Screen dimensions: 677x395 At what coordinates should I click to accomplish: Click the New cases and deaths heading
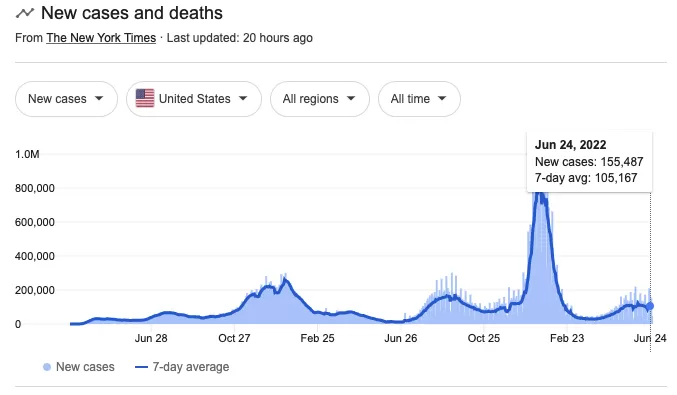pos(132,13)
